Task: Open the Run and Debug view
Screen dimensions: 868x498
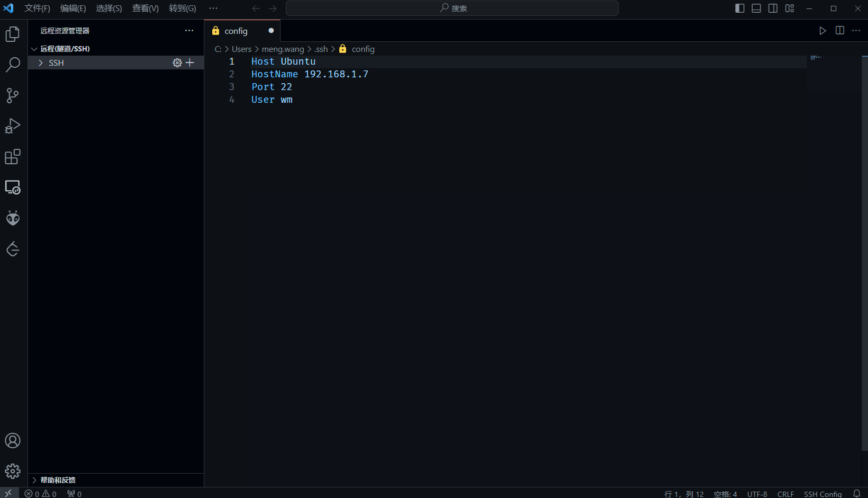Action: click(x=13, y=126)
